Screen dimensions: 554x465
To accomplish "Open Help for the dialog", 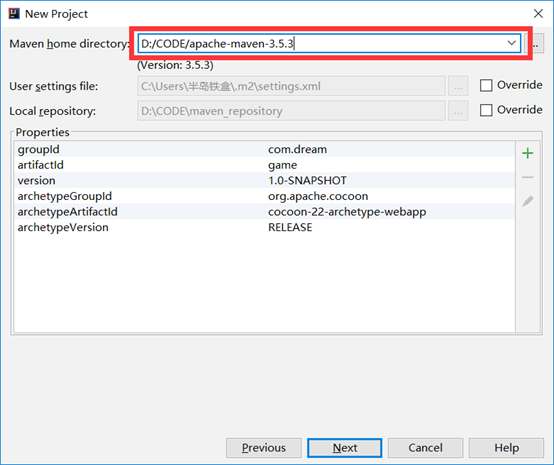I will click(x=506, y=448).
